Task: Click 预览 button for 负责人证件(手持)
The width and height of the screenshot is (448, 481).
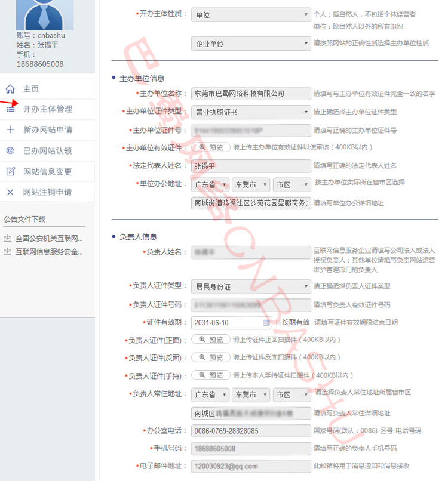Action: point(210,375)
